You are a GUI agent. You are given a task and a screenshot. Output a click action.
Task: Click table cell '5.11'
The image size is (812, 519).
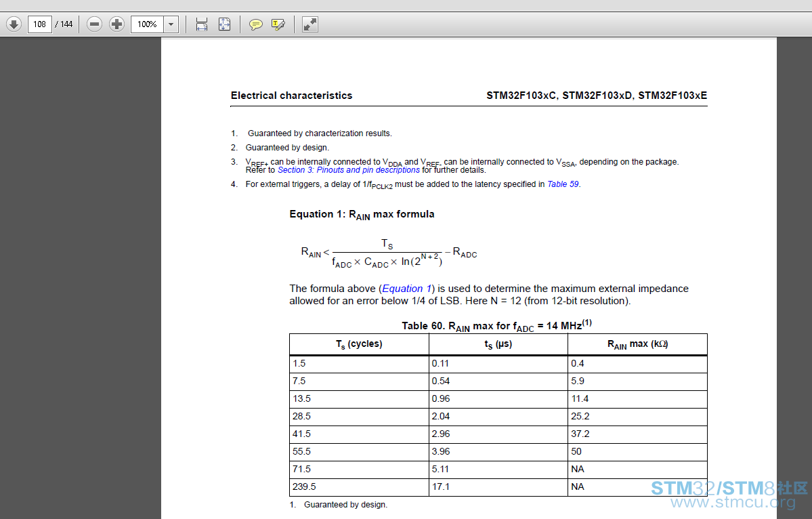coord(498,470)
